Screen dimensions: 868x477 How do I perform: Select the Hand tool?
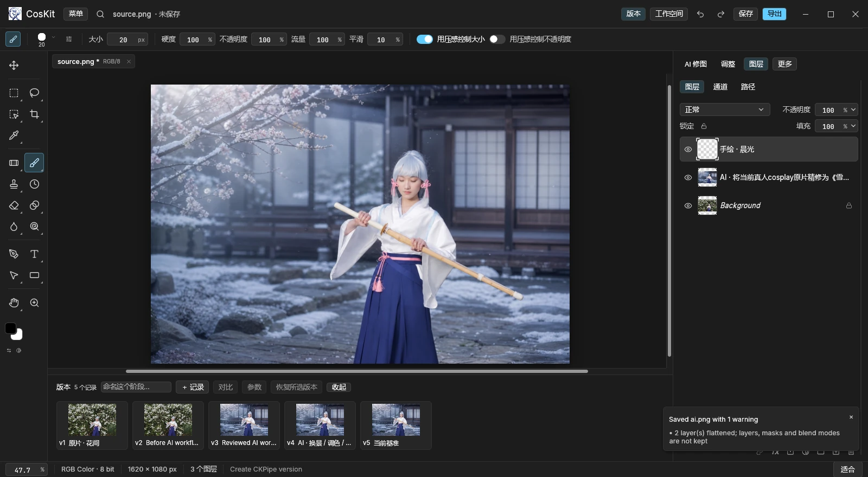coord(14,303)
